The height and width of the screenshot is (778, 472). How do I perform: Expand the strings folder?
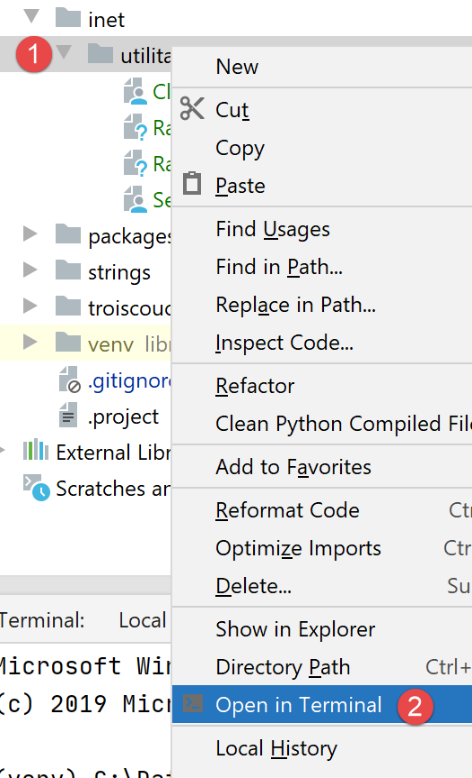(x=30, y=269)
